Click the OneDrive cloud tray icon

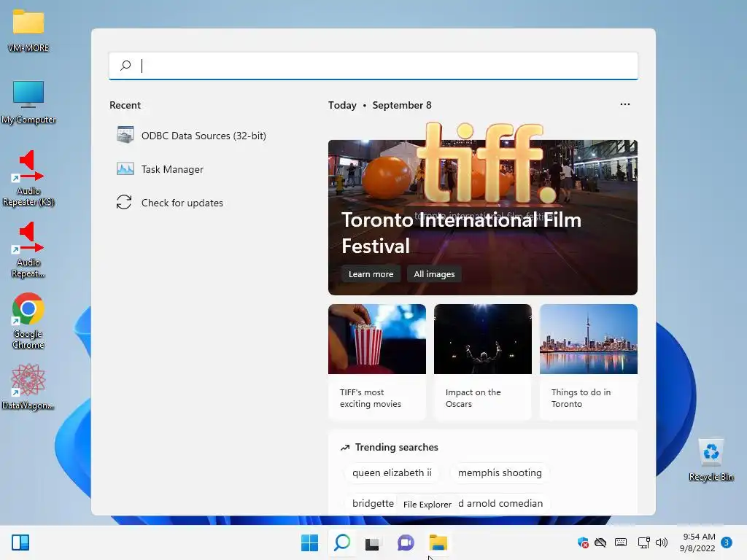pyautogui.click(x=600, y=542)
